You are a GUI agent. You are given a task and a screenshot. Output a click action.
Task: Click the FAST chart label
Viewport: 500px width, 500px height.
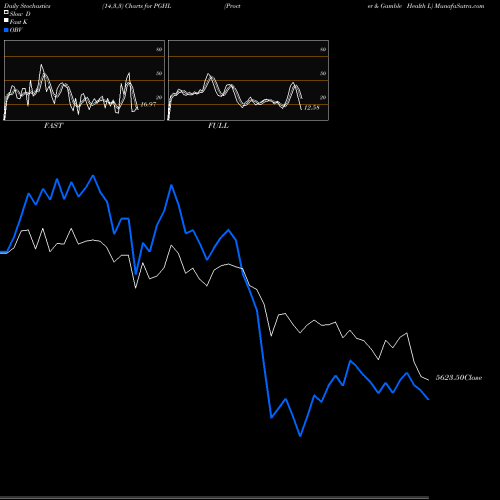(x=54, y=126)
